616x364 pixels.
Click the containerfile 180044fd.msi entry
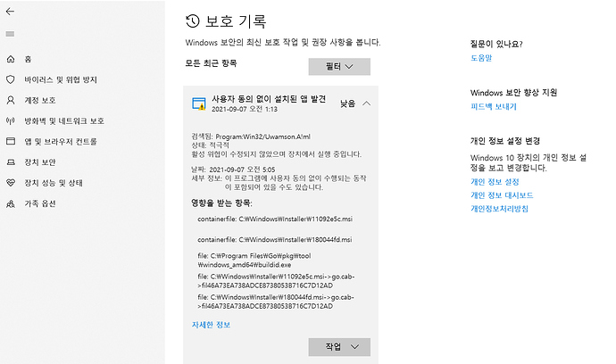(x=275, y=239)
